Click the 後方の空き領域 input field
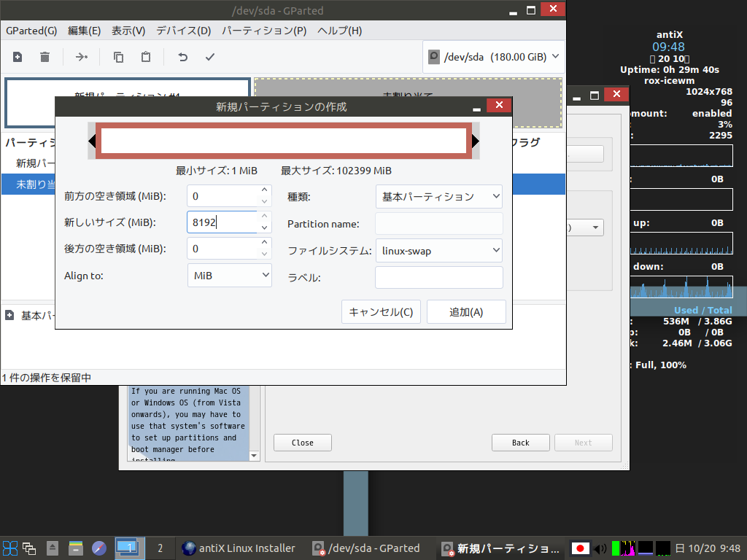The height and width of the screenshot is (560, 747). (x=222, y=249)
